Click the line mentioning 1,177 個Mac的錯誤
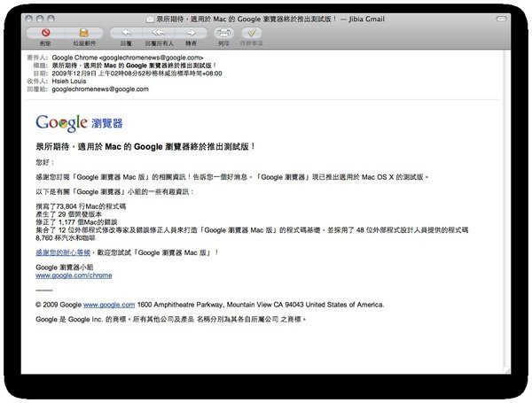532x403 pixels. (x=76, y=222)
